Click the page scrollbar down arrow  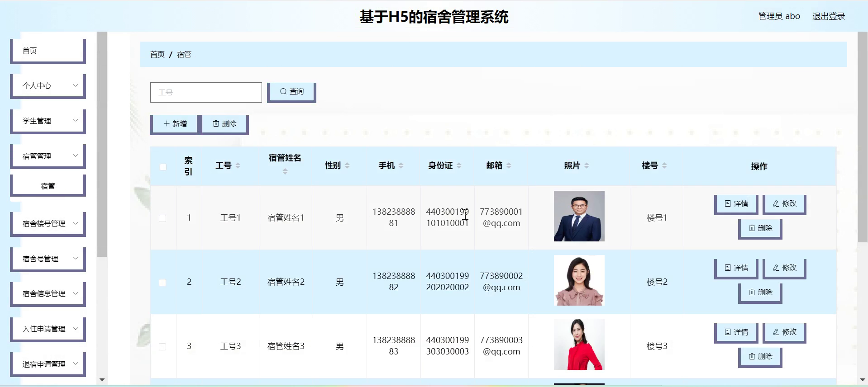click(863, 380)
